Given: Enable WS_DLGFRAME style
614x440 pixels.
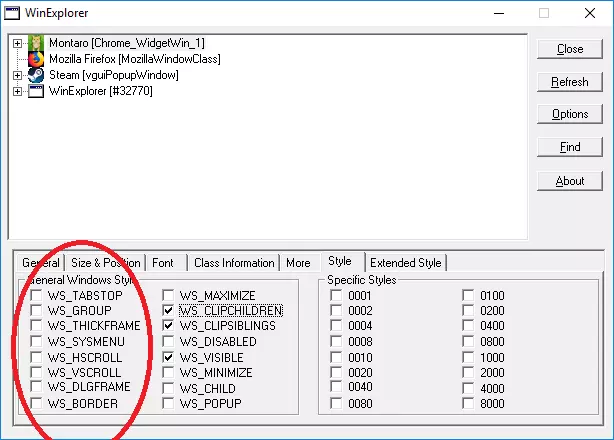Looking at the screenshot, I should [x=36, y=386].
